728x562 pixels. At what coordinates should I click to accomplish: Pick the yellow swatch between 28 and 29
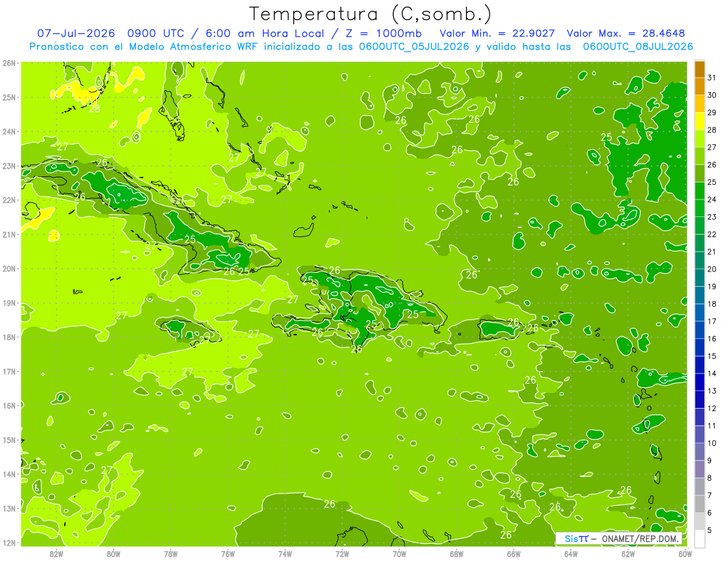click(699, 121)
